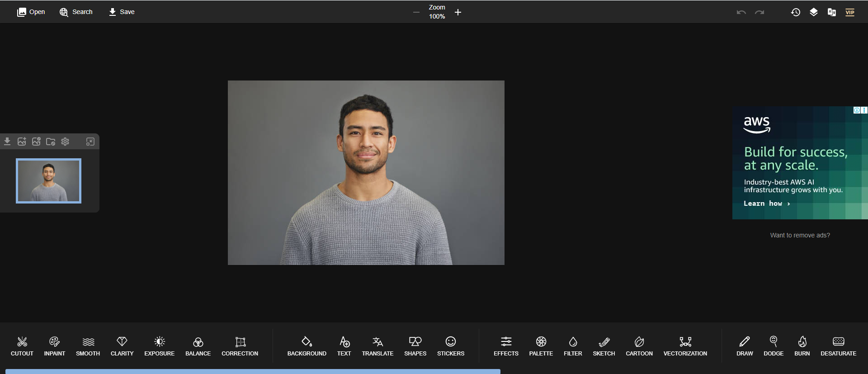This screenshot has width=868, height=374.
Task: Select the Cutout tool
Action: [22, 346]
